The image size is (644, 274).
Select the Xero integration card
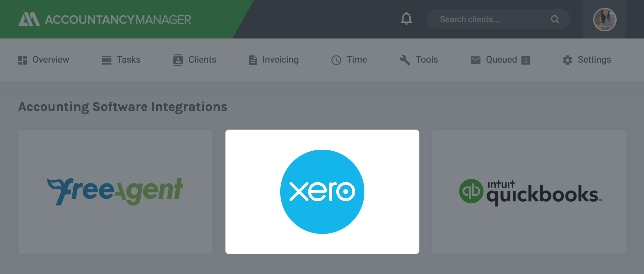[322, 192]
